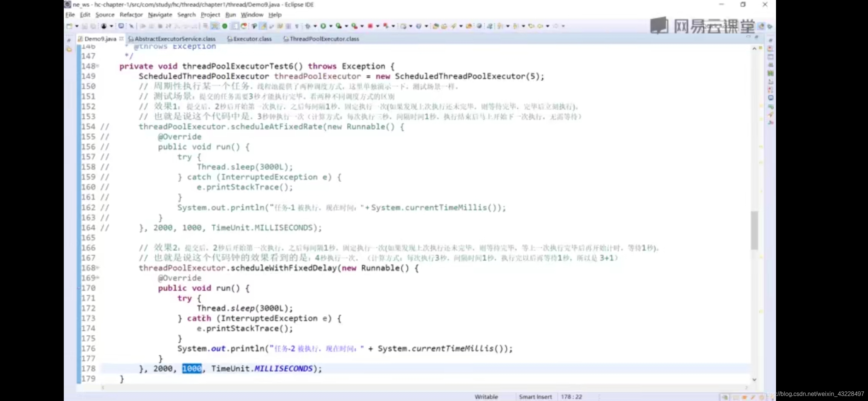Open the Run menu
The height and width of the screenshot is (401, 868).
230,15
